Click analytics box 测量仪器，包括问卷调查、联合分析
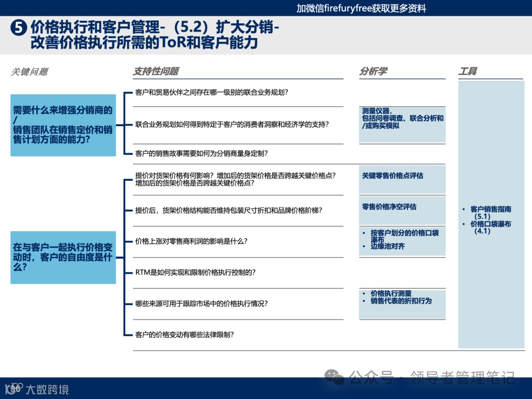Viewport: 532px width, 399px height. [x=402, y=125]
